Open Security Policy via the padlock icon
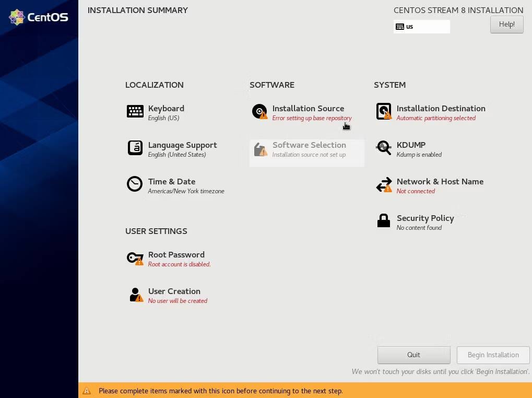 click(x=384, y=220)
